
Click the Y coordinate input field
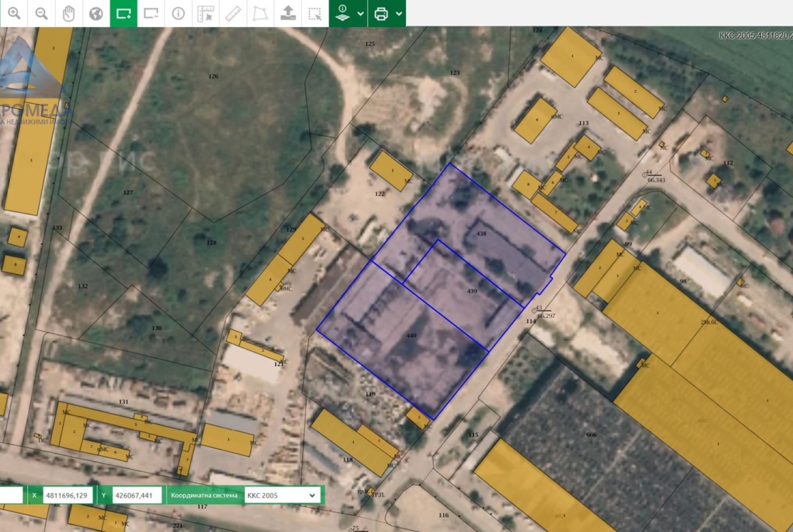point(138,495)
